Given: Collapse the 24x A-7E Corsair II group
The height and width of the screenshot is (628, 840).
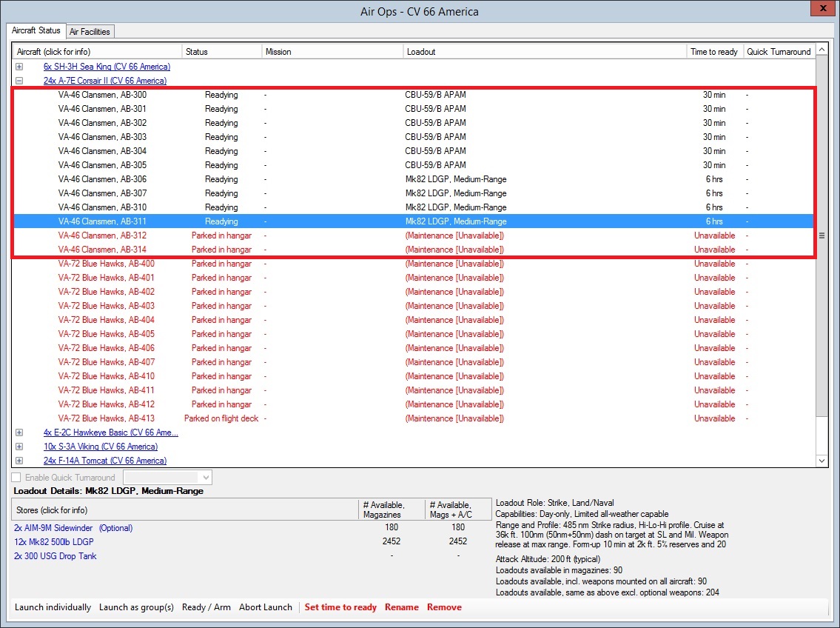Looking at the screenshot, I should pyautogui.click(x=19, y=81).
